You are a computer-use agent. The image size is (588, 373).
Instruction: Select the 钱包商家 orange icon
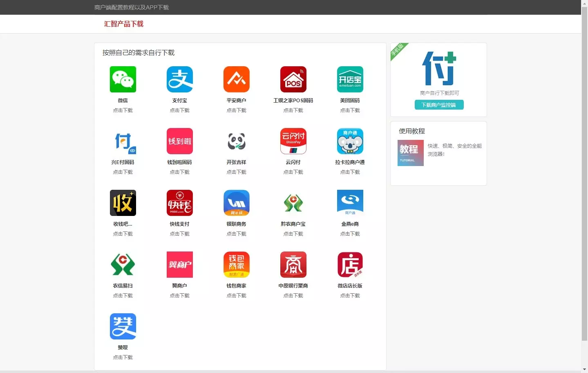point(236,265)
